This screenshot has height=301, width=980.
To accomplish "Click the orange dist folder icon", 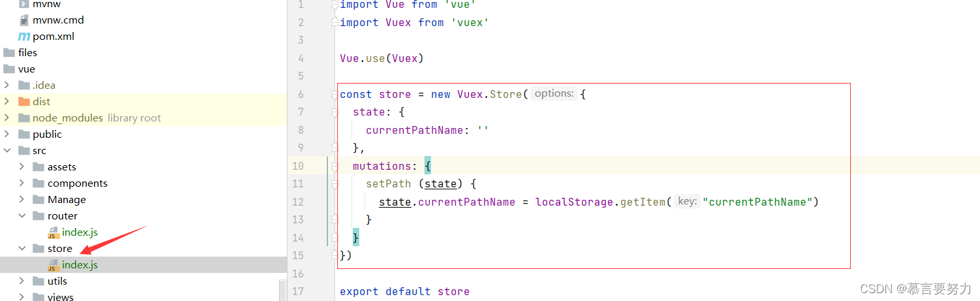I will pyautogui.click(x=24, y=102).
